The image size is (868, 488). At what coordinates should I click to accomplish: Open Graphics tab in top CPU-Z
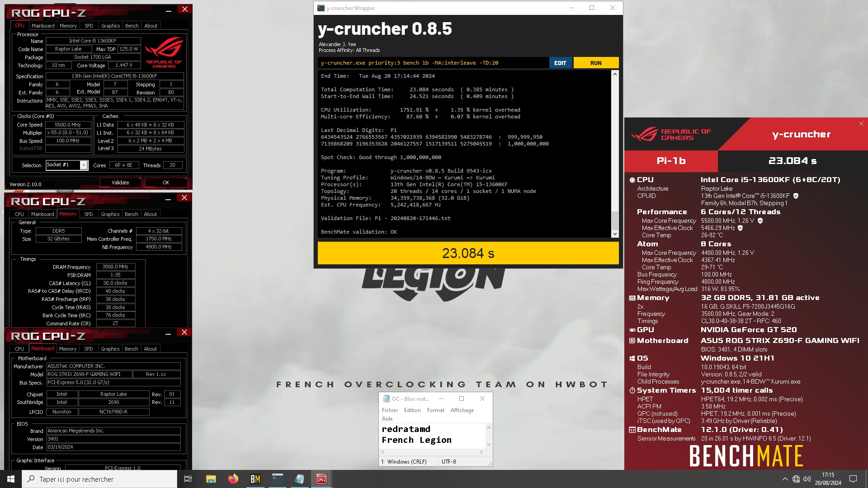click(111, 26)
